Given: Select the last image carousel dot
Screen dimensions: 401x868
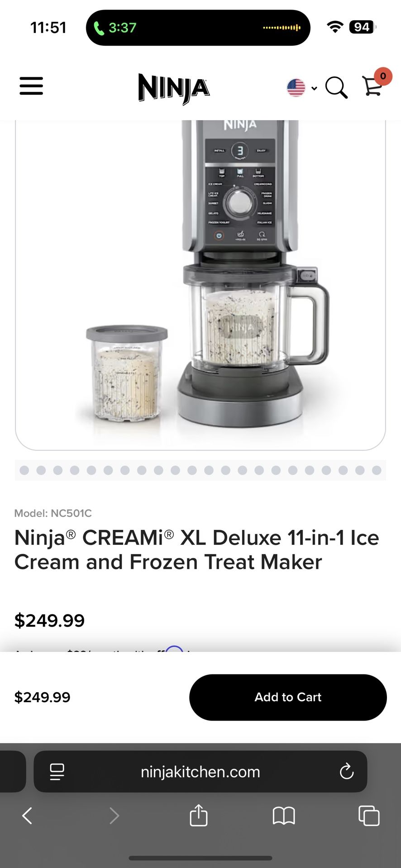Looking at the screenshot, I should [x=377, y=470].
